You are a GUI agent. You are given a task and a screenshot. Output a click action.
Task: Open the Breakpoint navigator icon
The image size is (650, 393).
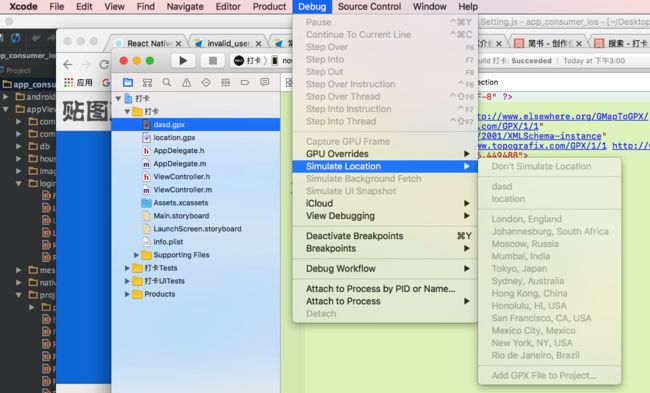pos(245,82)
